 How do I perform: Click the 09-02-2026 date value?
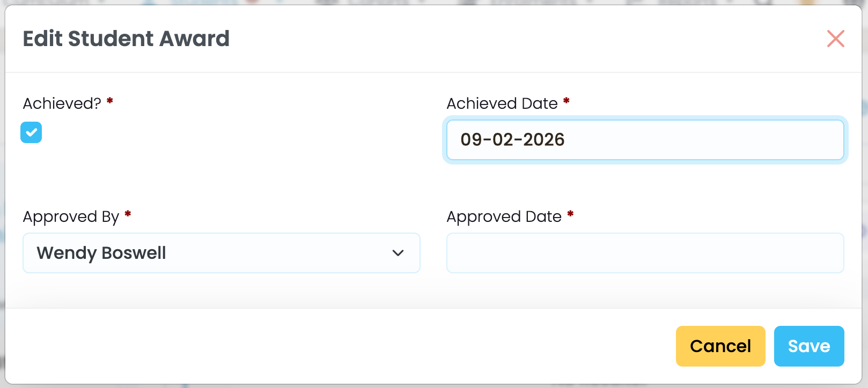coord(512,140)
